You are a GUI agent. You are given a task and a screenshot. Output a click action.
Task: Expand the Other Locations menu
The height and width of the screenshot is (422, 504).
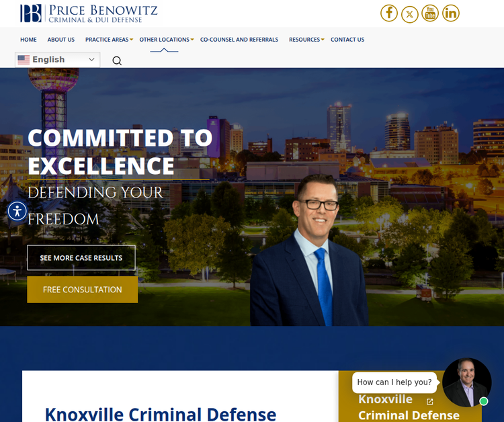point(166,40)
